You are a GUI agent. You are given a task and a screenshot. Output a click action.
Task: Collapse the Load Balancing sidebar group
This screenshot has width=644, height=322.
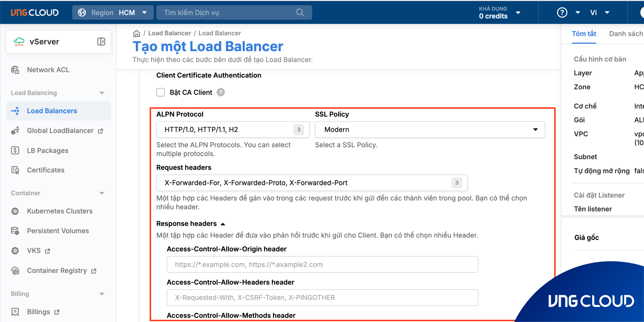pos(101,93)
